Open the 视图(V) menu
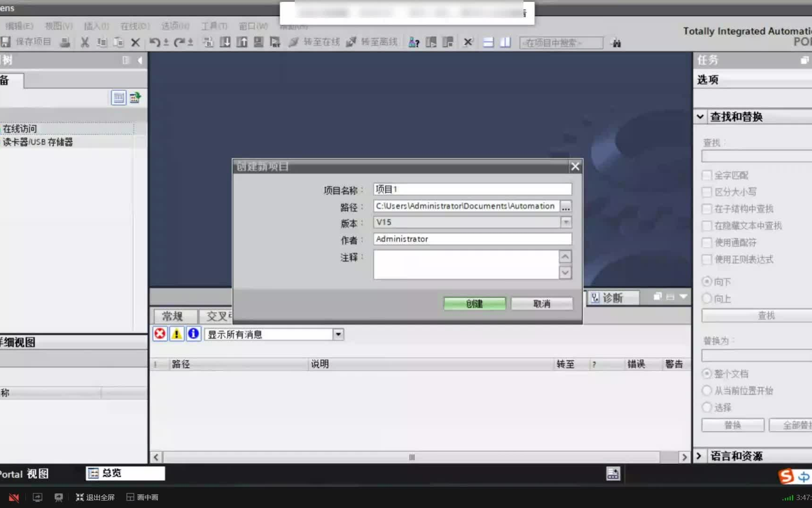 [59, 26]
